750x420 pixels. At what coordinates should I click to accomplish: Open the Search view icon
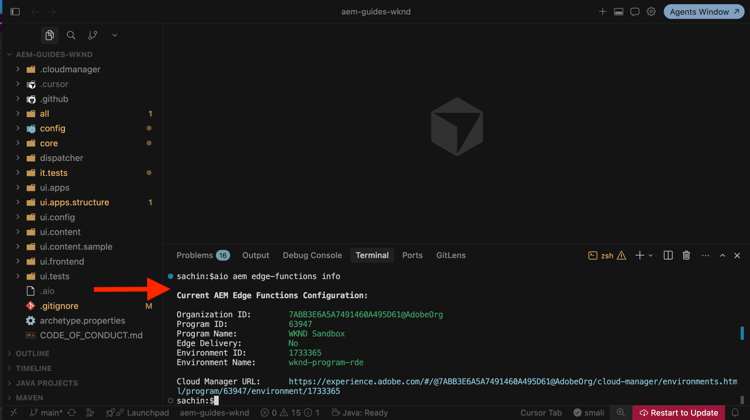coord(71,35)
